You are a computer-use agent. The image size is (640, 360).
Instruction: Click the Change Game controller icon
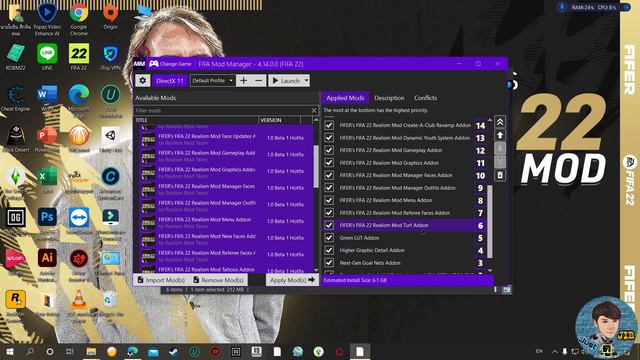point(153,64)
